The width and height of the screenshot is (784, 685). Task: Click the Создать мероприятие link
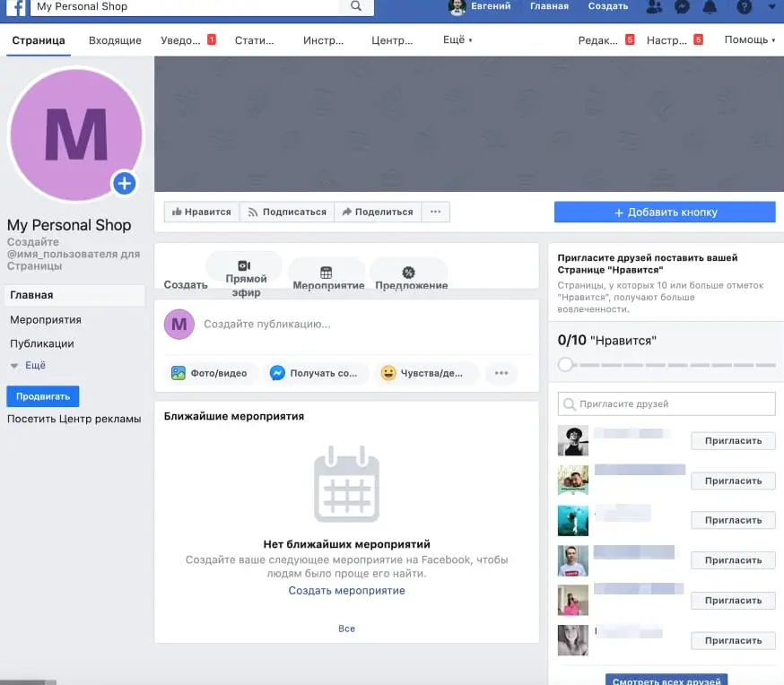pos(346,591)
